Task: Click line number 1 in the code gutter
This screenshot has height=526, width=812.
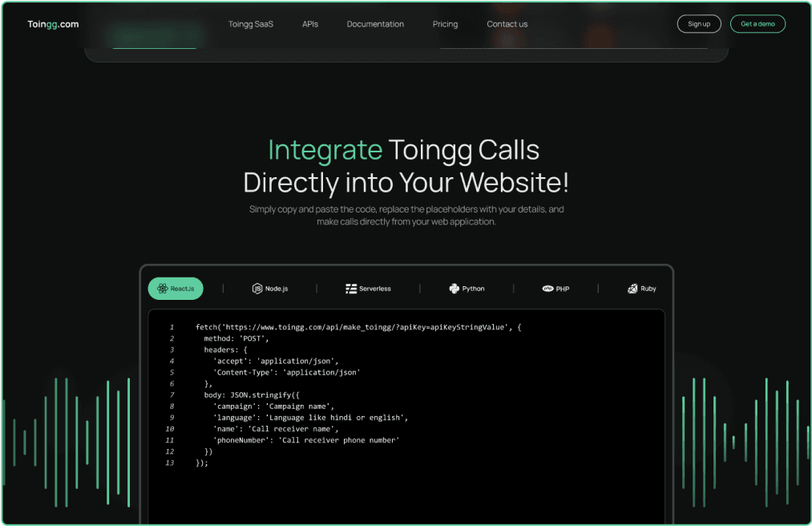Action: click(x=172, y=327)
